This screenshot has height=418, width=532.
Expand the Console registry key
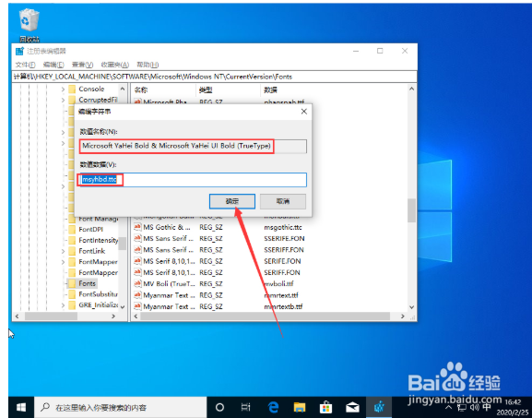pos(63,90)
